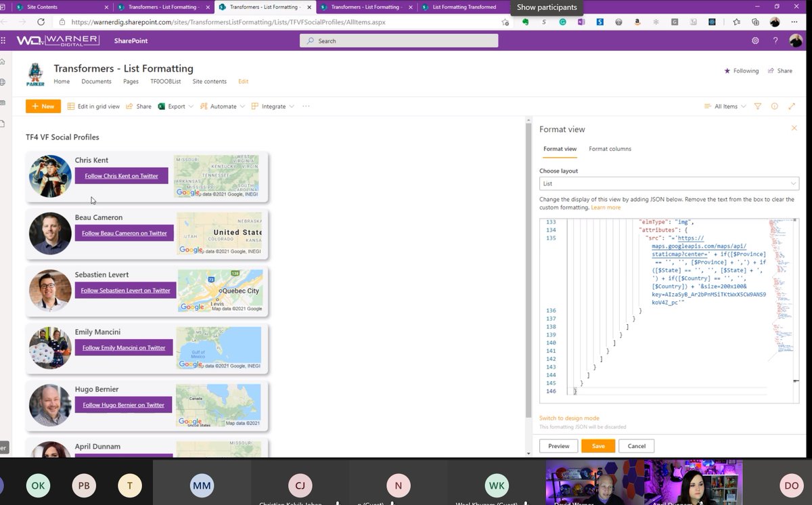
Task: Click the Edit navigation link
Action: click(x=243, y=81)
